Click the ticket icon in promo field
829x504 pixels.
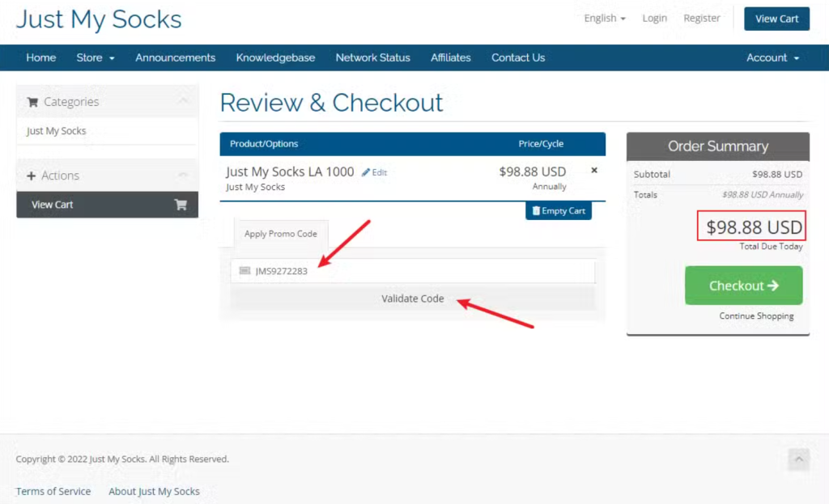click(x=244, y=271)
